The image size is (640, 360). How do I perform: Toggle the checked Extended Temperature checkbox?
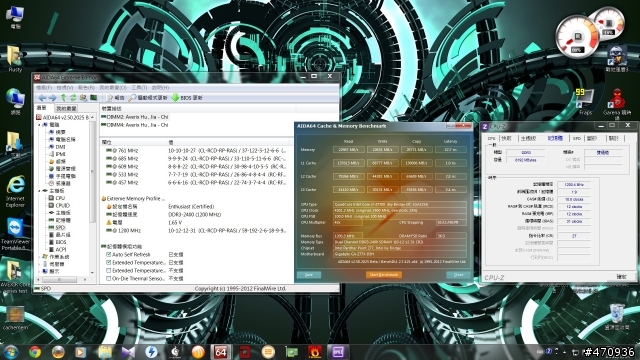(x=109, y=262)
